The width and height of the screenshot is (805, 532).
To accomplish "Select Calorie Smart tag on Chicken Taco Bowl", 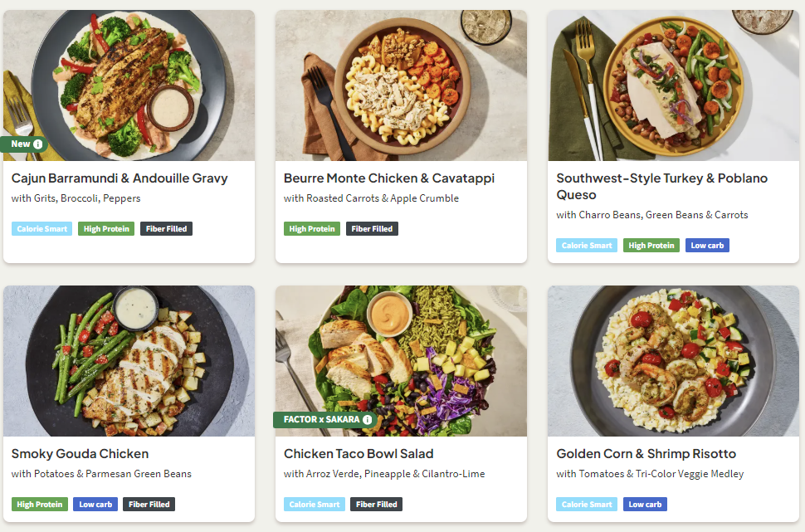I will click(x=315, y=505).
